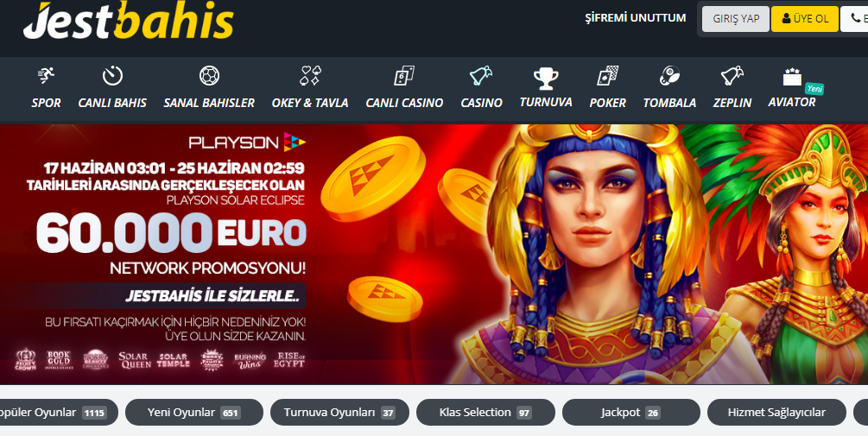Select the Sanal Bahisler soccer ball icon
This screenshot has width=868, height=436.
209,75
